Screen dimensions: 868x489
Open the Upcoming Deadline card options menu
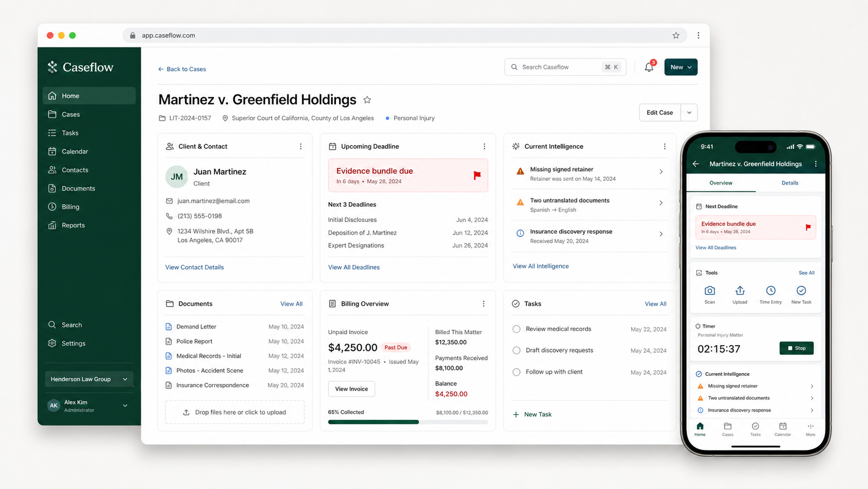point(484,147)
